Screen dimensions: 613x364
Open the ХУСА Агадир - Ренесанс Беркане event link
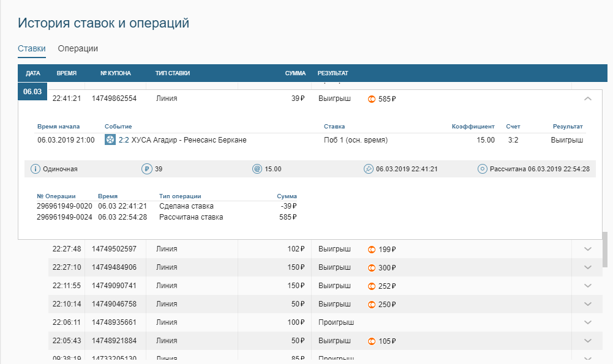[189, 140]
